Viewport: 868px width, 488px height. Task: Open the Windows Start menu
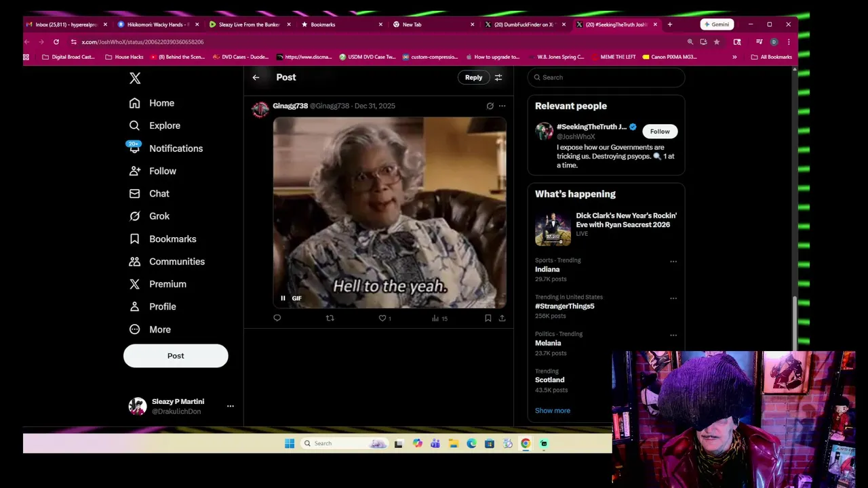(x=290, y=443)
